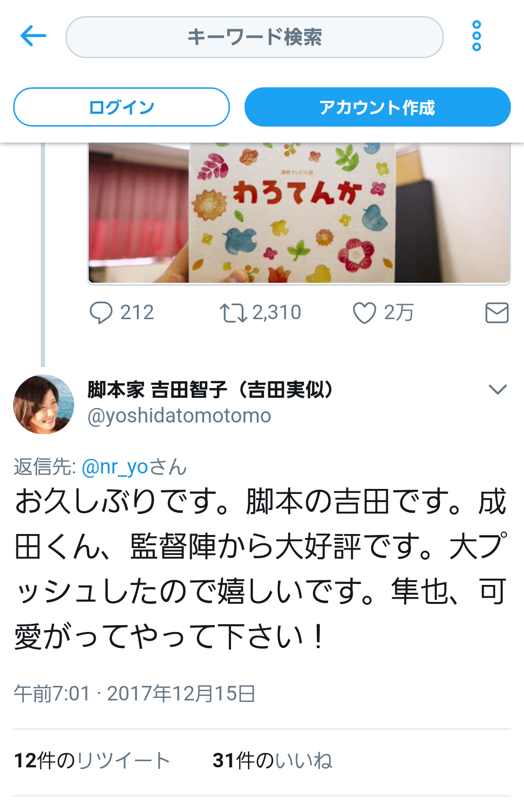View the 12件のリツイート list
The width and height of the screenshot is (524, 812).
92,761
